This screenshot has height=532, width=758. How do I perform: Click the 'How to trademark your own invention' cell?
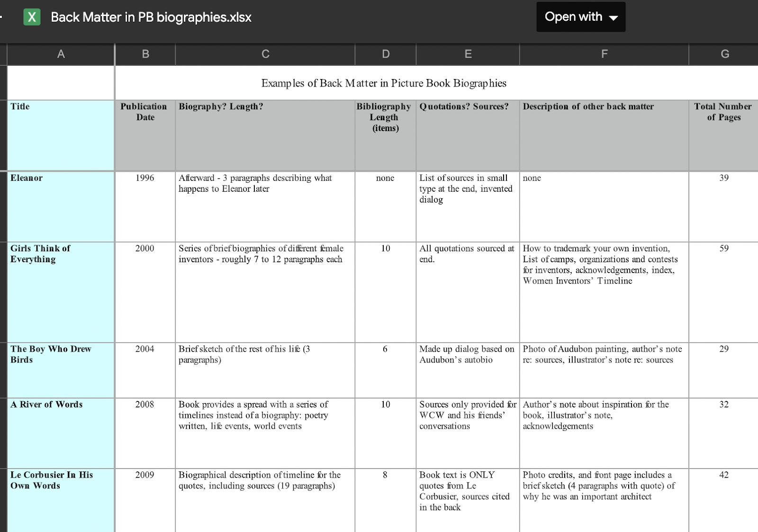click(605, 292)
